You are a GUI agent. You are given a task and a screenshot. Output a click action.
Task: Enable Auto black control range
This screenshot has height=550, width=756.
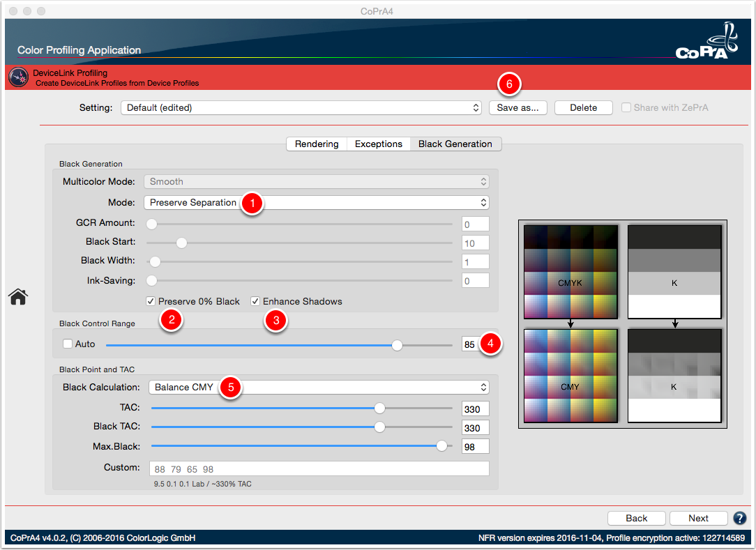68,344
